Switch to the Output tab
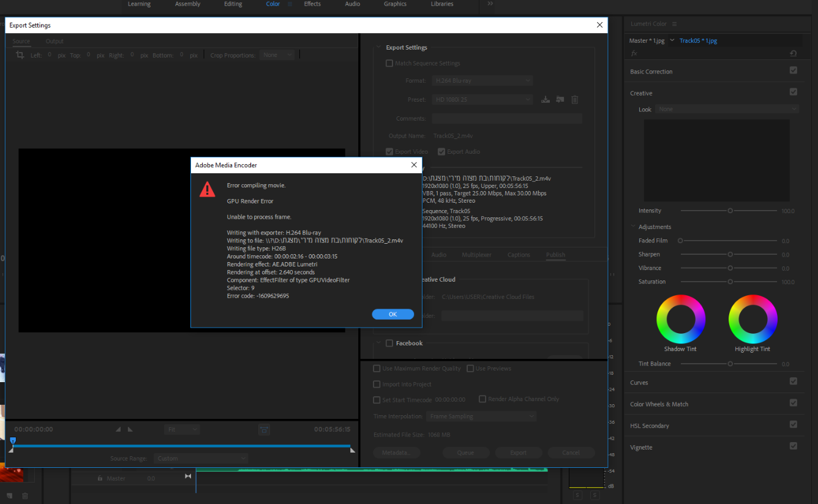 click(54, 41)
